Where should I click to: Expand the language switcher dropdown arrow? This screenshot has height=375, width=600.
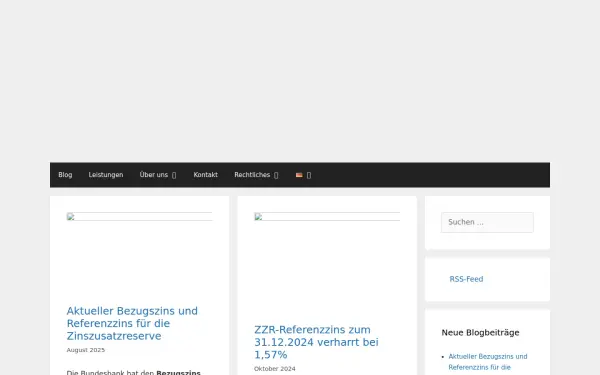[x=309, y=175]
